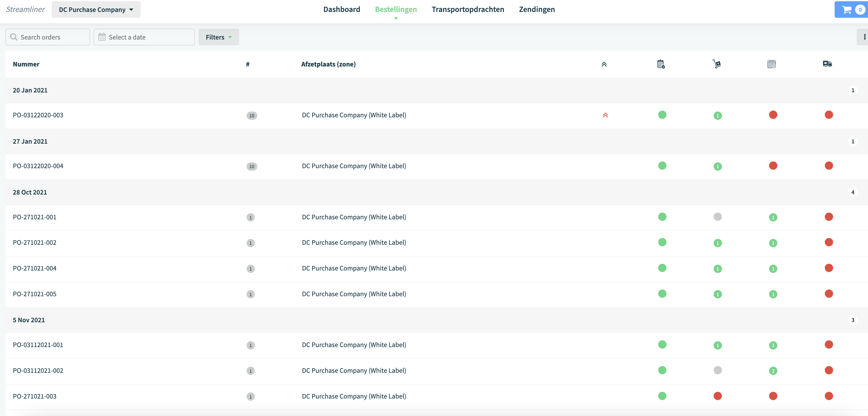Screen dimensions: 868x416
Task: Click green hand-truck badge for PO-03122020-004
Action: tap(717, 167)
